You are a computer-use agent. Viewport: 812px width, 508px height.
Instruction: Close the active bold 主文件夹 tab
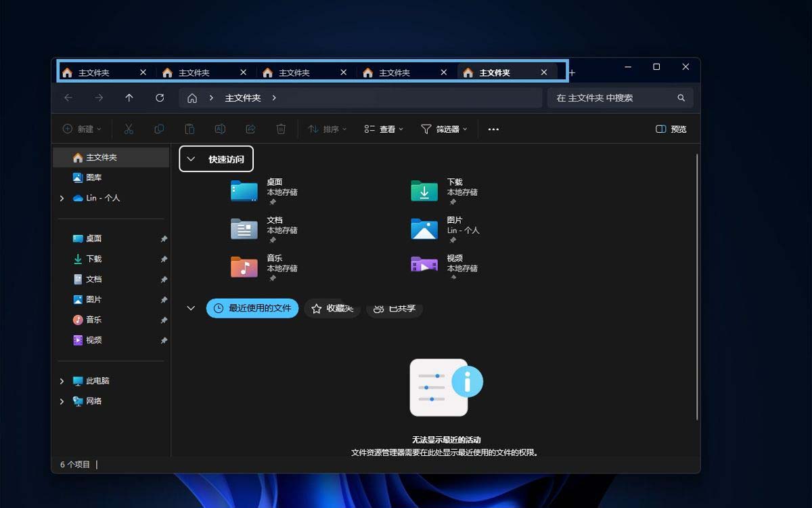[x=544, y=72]
